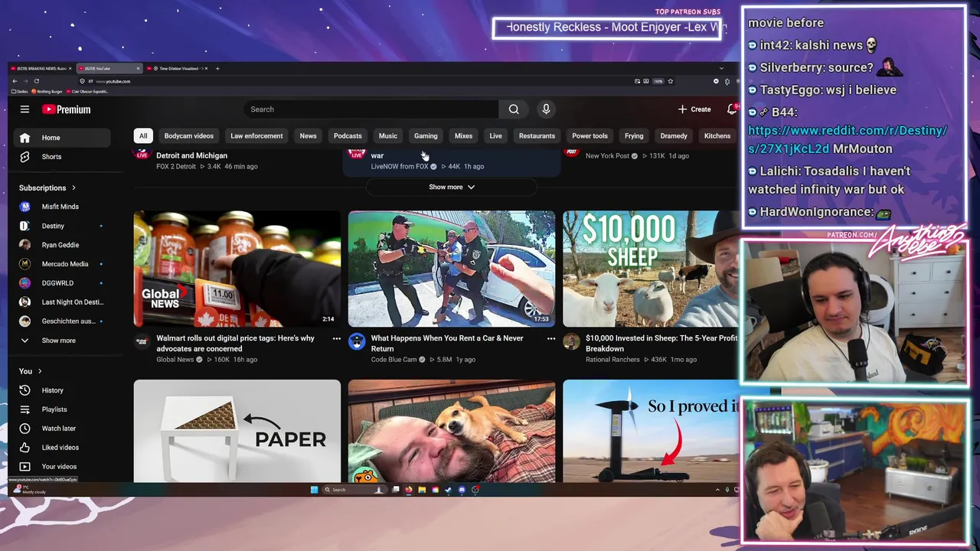The width and height of the screenshot is (980, 551).
Task: Open DGGWRLD channel subscription
Action: tap(63, 283)
